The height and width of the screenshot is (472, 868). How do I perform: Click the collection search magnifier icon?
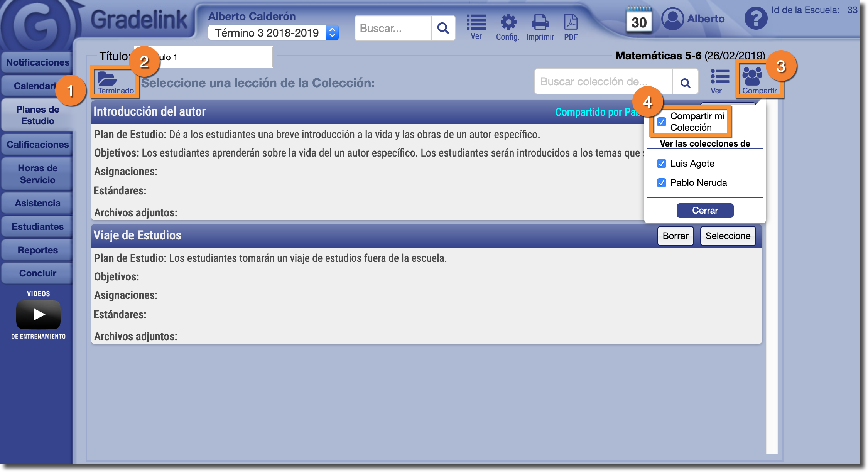pos(685,82)
